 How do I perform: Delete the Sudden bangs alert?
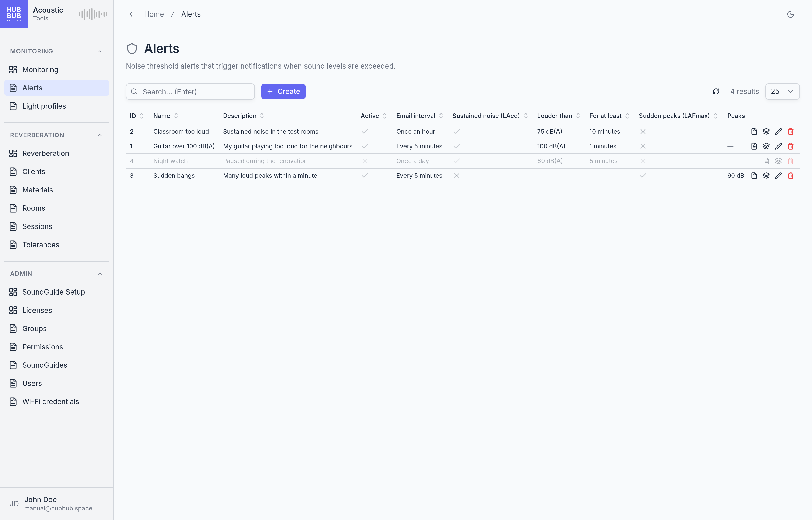coord(790,176)
